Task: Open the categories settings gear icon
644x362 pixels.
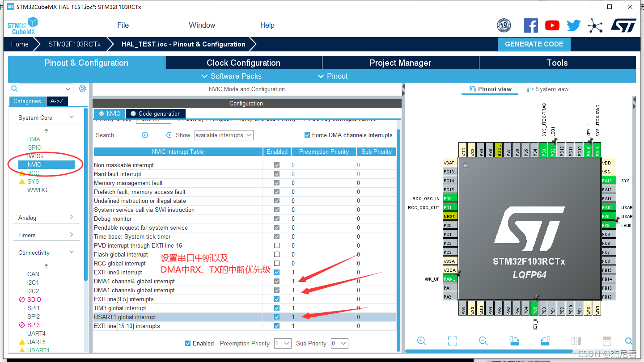Action: (82, 88)
